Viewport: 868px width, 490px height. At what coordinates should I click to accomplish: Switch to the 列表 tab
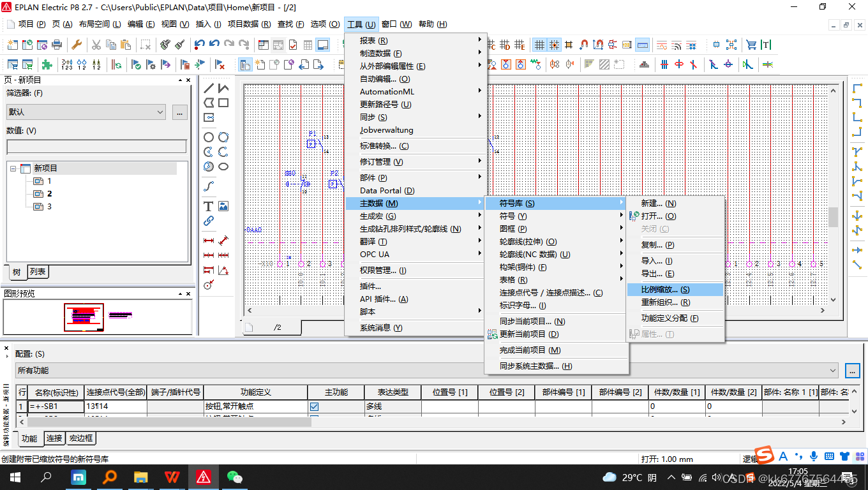point(38,272)
